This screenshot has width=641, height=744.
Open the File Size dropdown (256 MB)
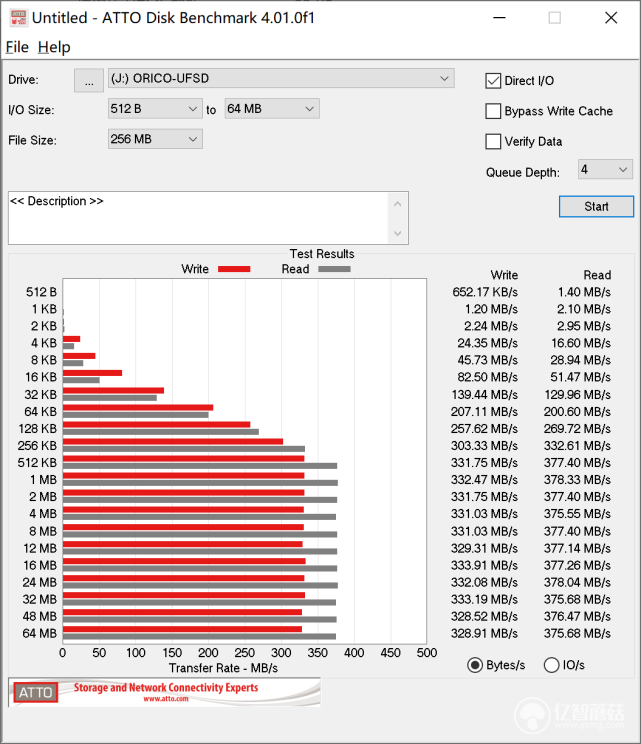point(155,139)
